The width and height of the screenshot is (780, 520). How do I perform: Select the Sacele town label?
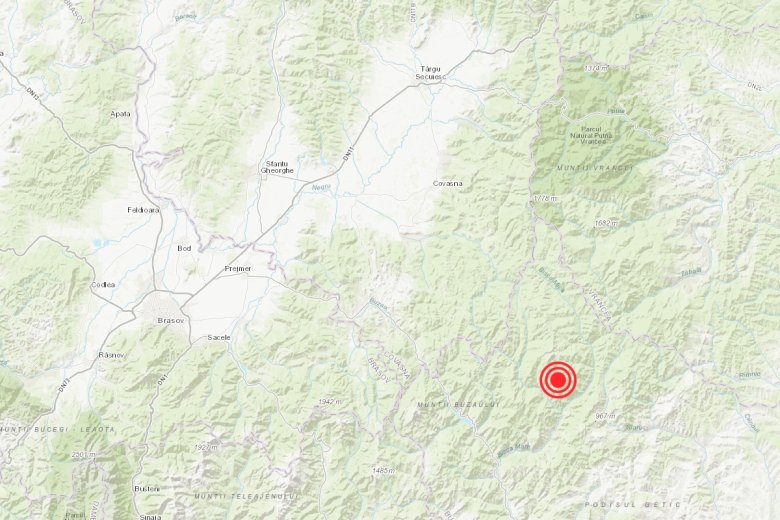point(219,337)
